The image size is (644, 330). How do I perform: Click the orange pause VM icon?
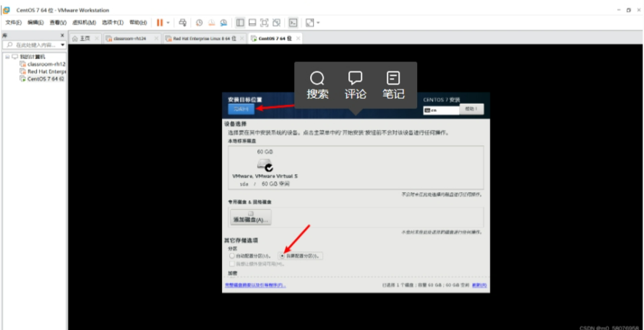tap(159, 22)
